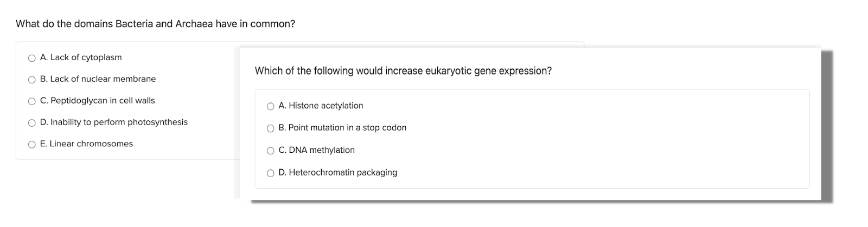The height and width of the screenshot is (227, 868).
Task: Click the 'B. Lack of nuclear membrane' label
Action: (x=98, y=79)
